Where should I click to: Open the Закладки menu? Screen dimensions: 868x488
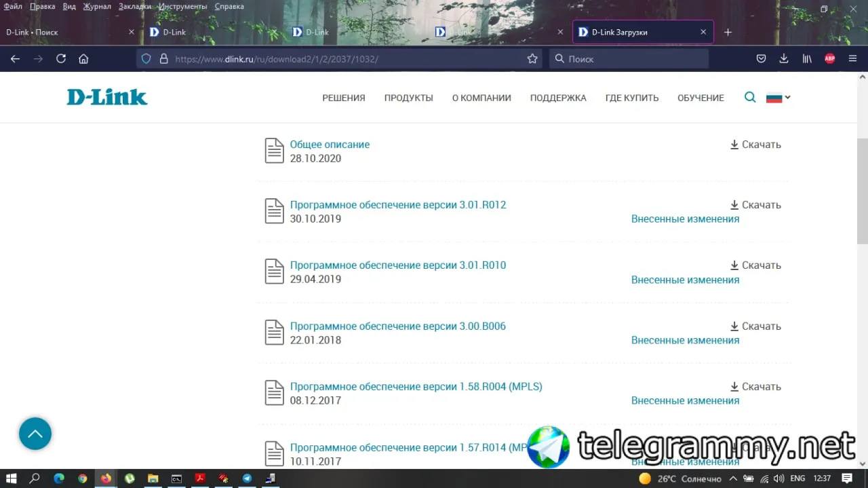point(135,6)
